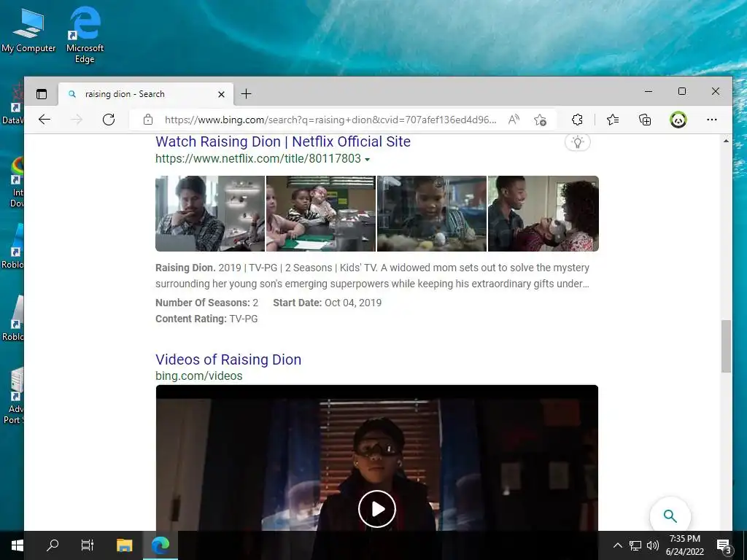
Task: Open Settings and more ellipsis menu
Action: [712, 120]
